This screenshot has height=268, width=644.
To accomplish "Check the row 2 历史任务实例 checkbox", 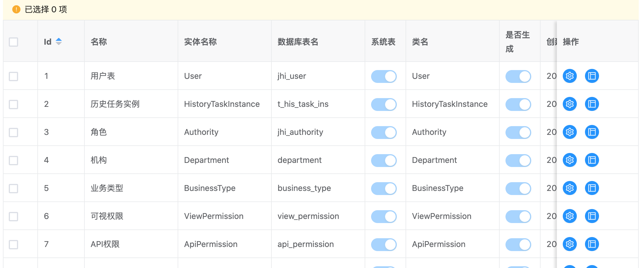I will [13, 104].
